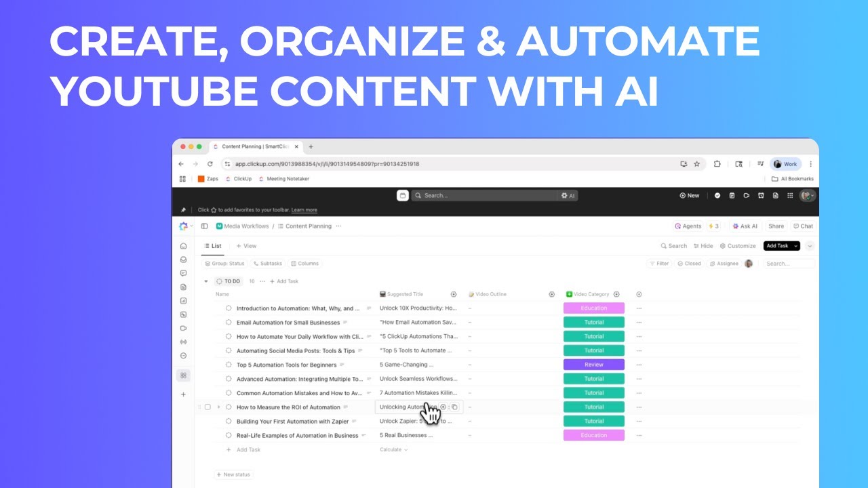This screenshot has width=868, height=488.
Task: Toggle status circle for Top 5 Automation Tools
Action: pyautogui.click(x=229, y=365)
